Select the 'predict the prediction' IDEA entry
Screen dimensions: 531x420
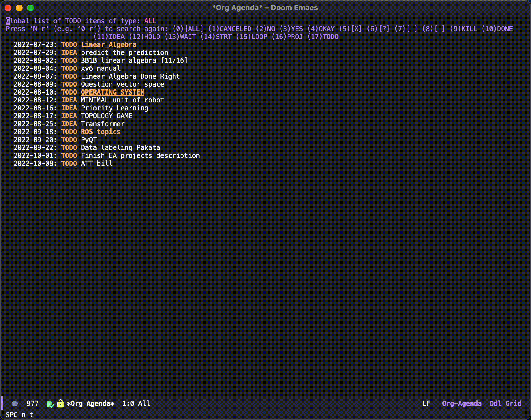coord(125,53)
